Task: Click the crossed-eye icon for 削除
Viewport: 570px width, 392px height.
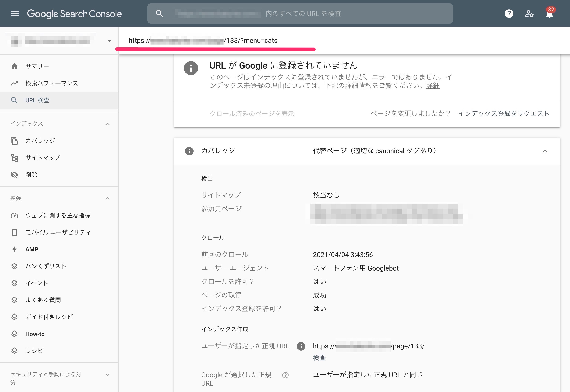Action: (14, 175)
